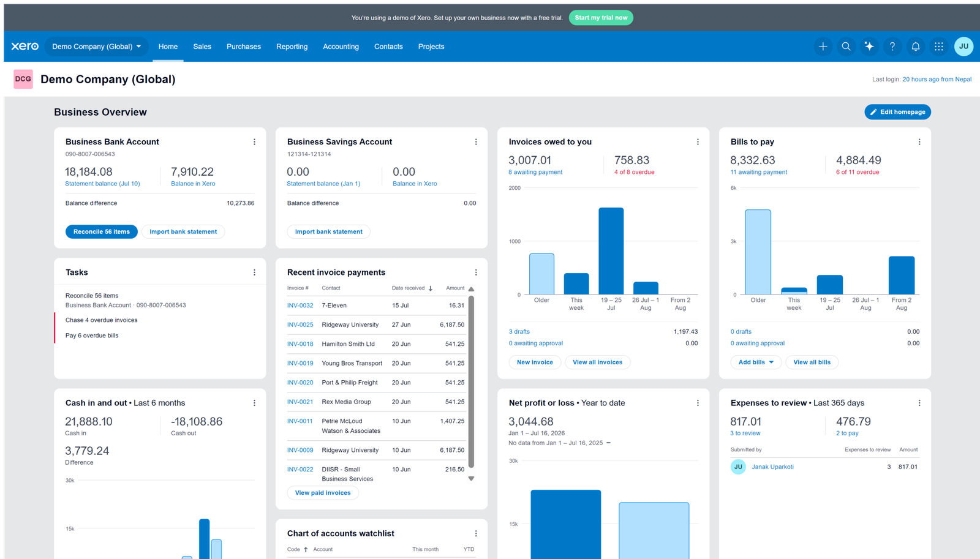Open Tasks widget options menu

(x=254, y=272)
